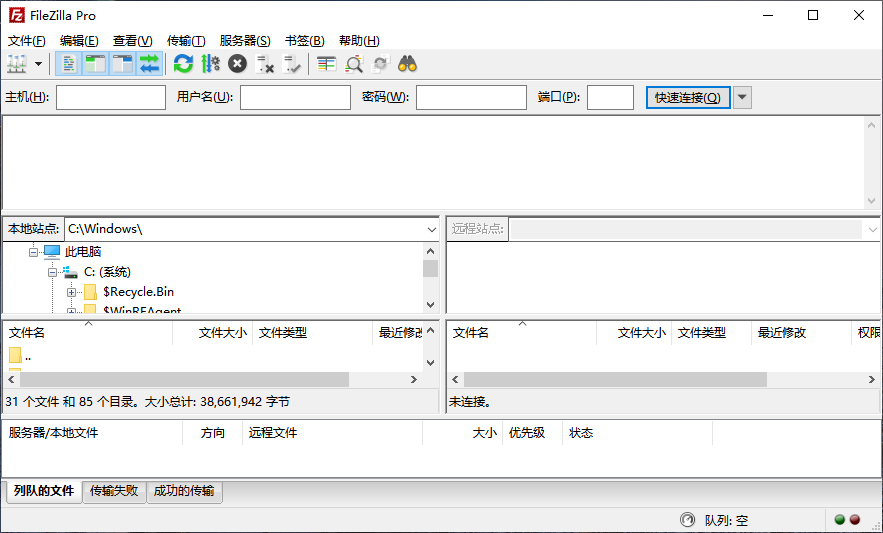Reconnect to last server icon
This screenshot has height=533, width=883.
tap(291, 64)
